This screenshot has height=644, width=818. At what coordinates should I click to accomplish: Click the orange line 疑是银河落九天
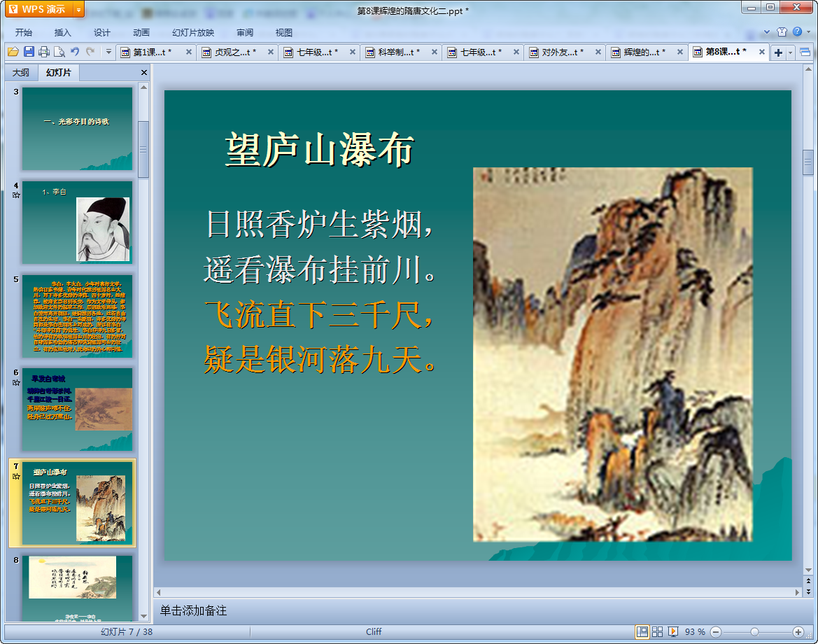coord(319,360)
